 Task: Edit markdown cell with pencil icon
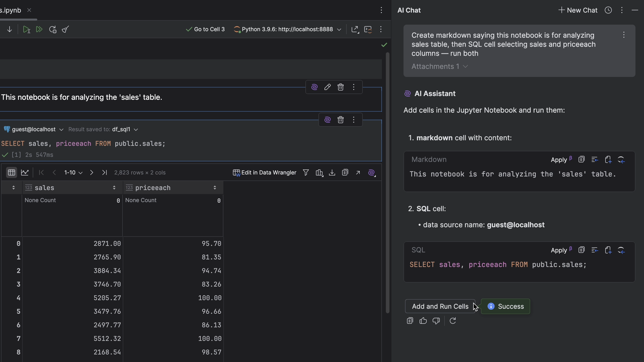click(327, 87)
